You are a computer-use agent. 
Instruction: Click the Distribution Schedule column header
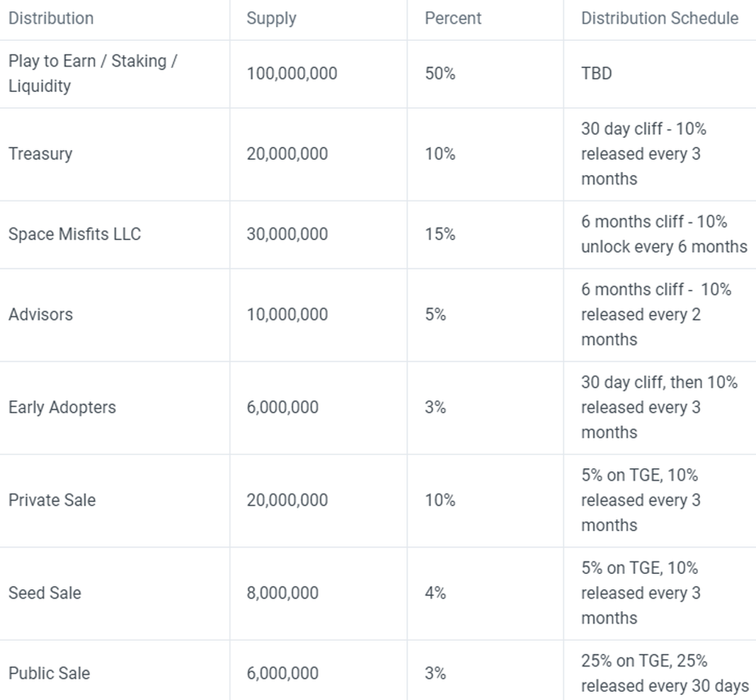659,18
